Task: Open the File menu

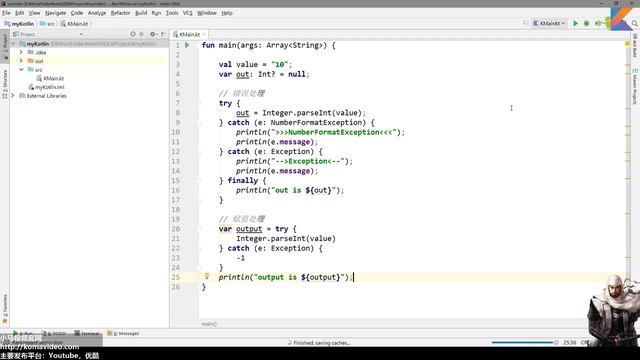Action: coord(6,13)
